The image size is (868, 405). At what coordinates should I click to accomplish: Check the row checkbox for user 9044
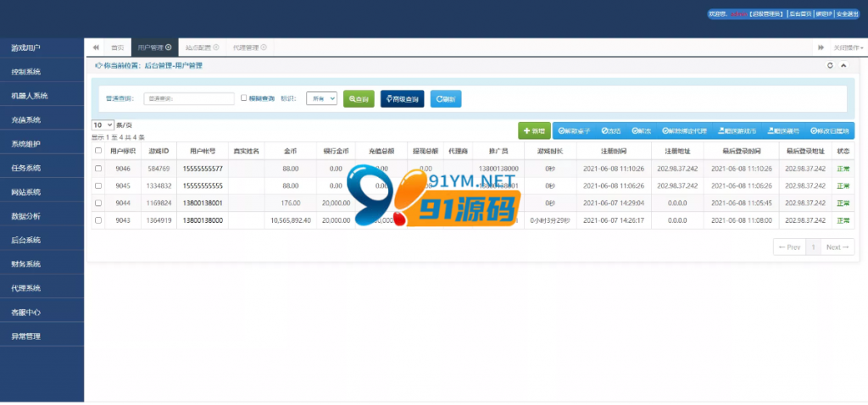tap(98, 203)
